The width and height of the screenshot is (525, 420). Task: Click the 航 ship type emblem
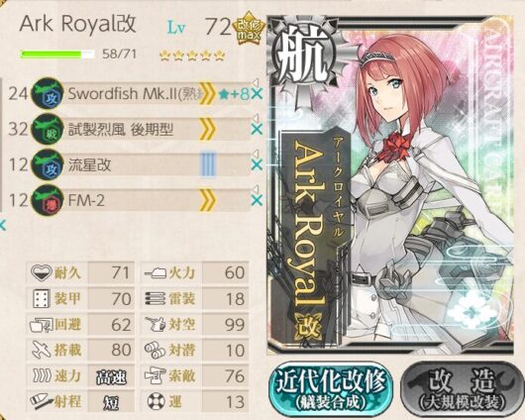point(302,55)
